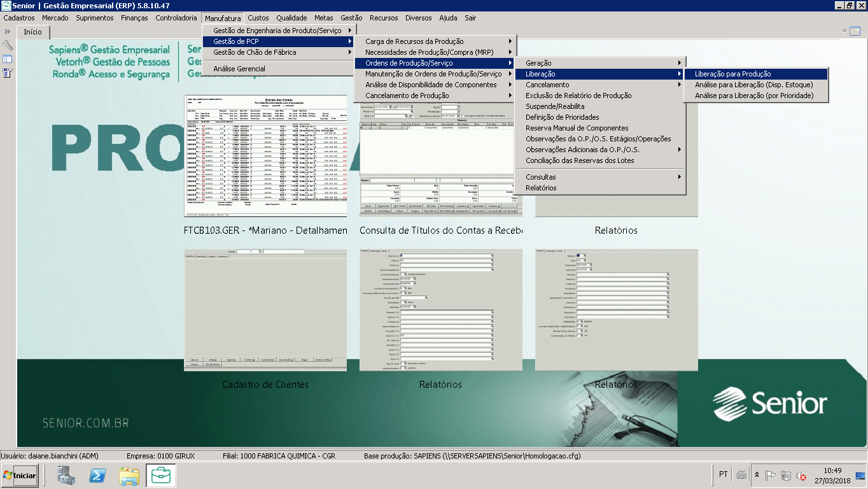Choose Definição de Prioridades

coord(600,117)
